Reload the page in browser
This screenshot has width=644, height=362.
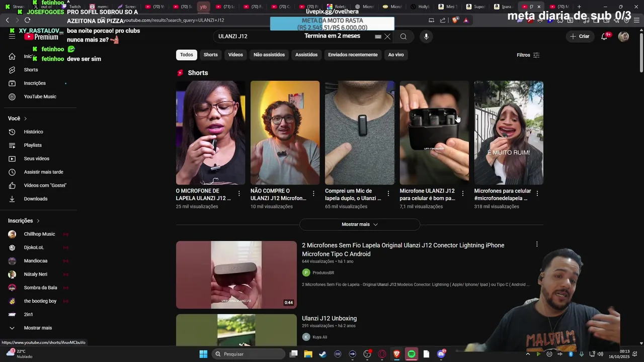(x=27, y=20)
